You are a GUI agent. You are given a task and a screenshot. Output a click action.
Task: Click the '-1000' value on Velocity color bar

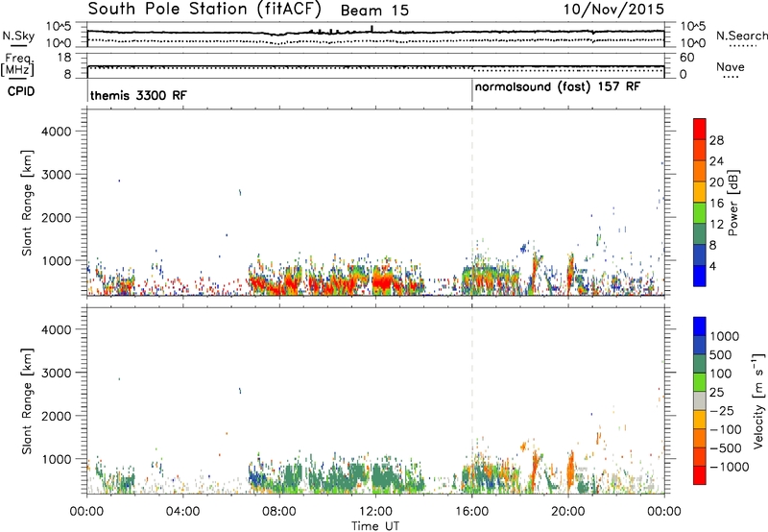pyautogui.click(x=729, y=467)
